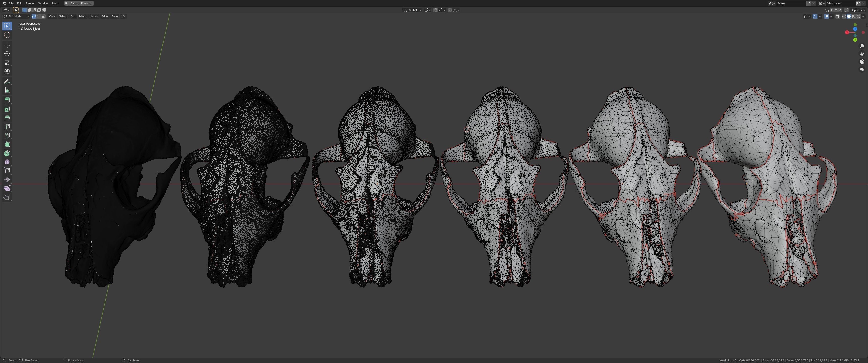This screenshot has width=868, height=363.
Task: Switch perspective/orthographic with grid icon
Action: click(x=862, y=69)
